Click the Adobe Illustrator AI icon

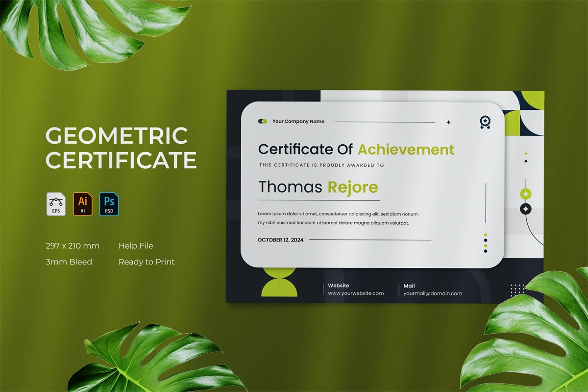pos(82,204)
